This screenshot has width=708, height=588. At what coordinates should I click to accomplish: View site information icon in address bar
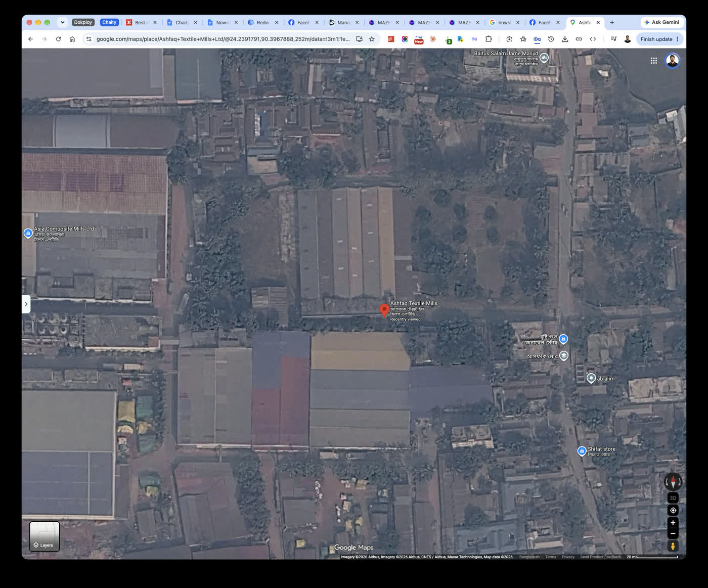(88, 39)
